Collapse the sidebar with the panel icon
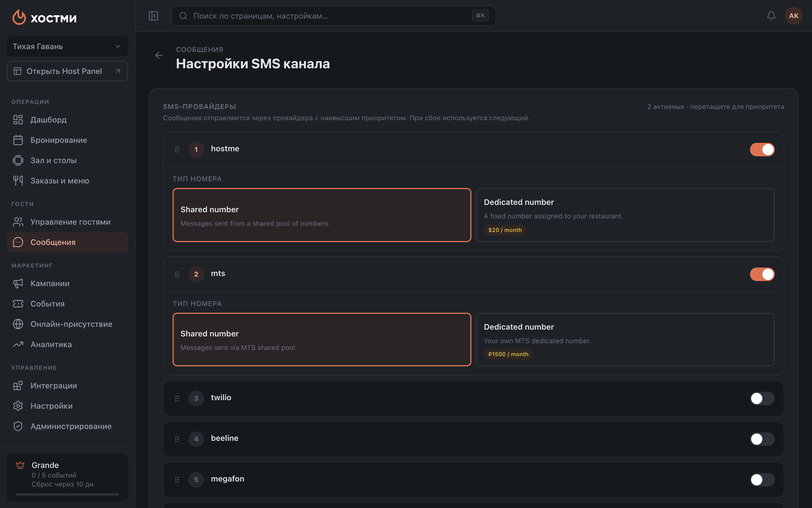 pyautogui.click(x=153, y=16)
